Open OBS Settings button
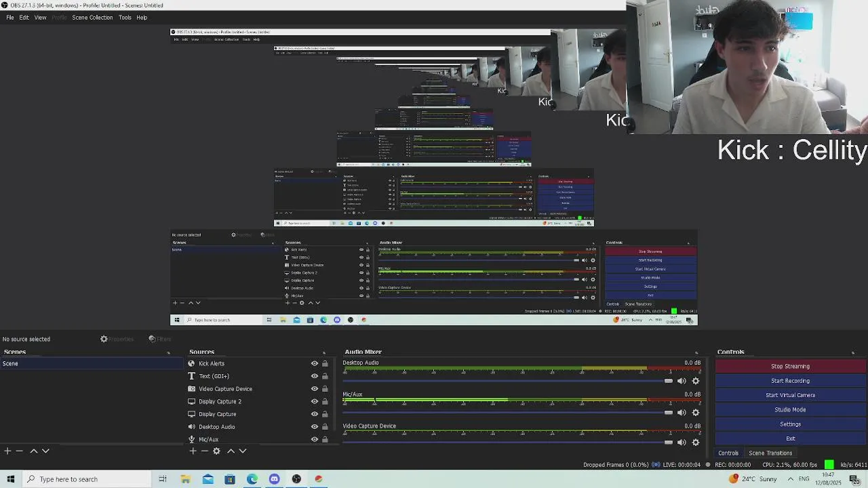This screenshot has width=868, height=488. pyautogui.click(x=790, y=424)
